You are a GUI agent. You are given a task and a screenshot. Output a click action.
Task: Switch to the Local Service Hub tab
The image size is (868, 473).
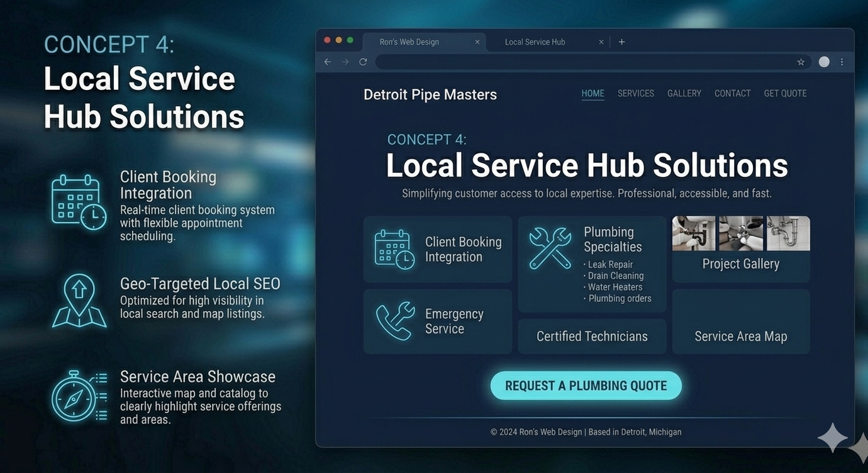click(535, 42)
